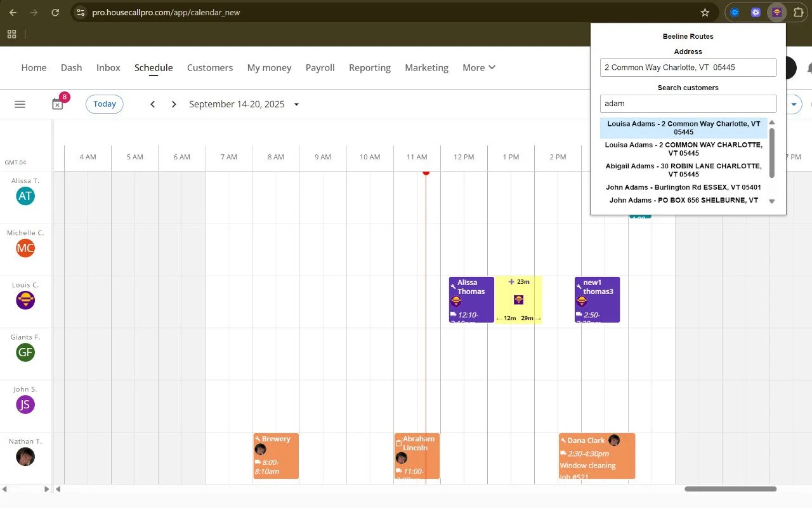Open the blue dropdown arrow near top right
This screenshot has width=812, height=508.
[795, 104]
